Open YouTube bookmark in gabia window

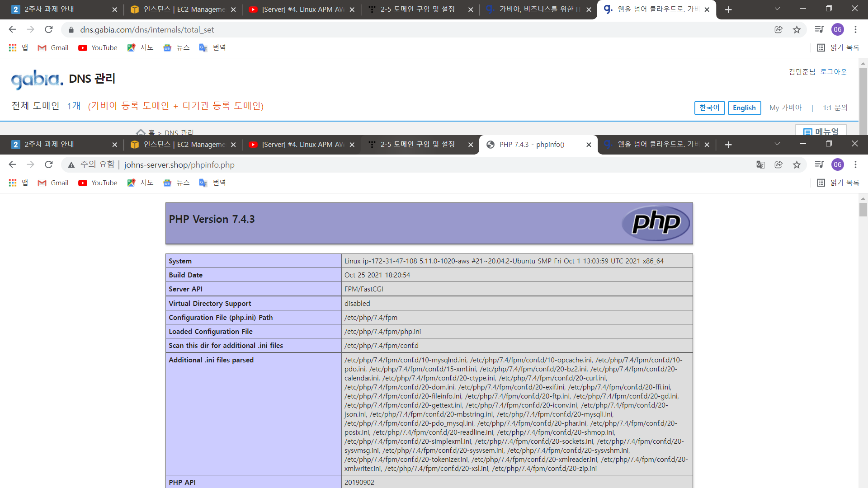[98, 48]
